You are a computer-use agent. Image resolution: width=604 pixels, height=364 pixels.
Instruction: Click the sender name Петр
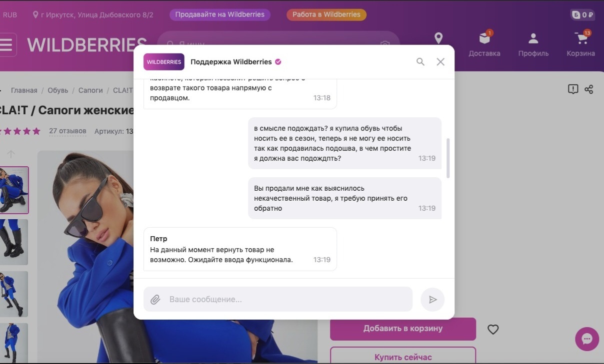click(x=159, y=239)
